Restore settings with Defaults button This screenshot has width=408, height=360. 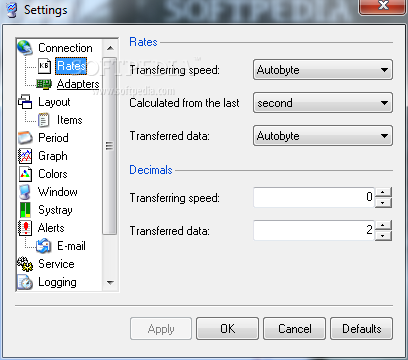click(361, 329)
